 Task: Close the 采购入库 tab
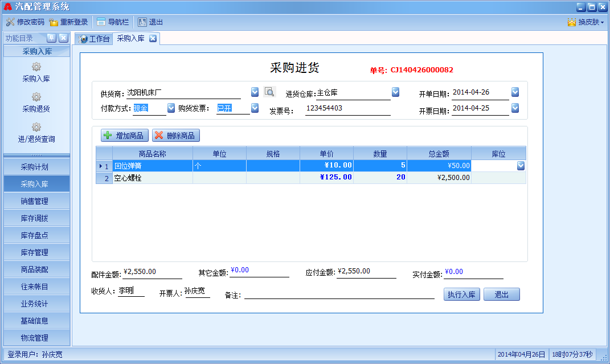click(x=153, y=39)
